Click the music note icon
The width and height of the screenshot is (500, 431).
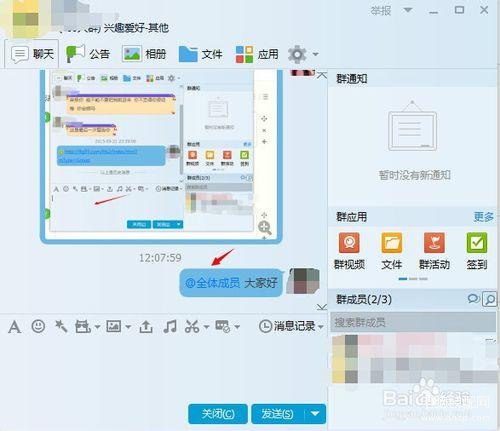click(x=170, y=326)
